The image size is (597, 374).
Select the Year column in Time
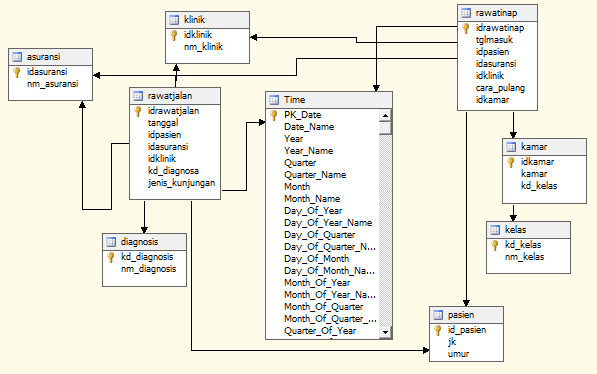tap(294, 139)
